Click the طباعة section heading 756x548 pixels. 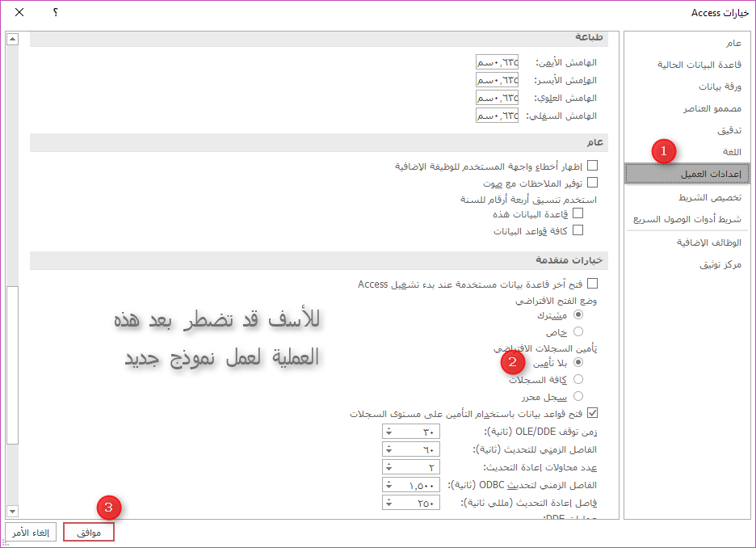tap(589, 37)
